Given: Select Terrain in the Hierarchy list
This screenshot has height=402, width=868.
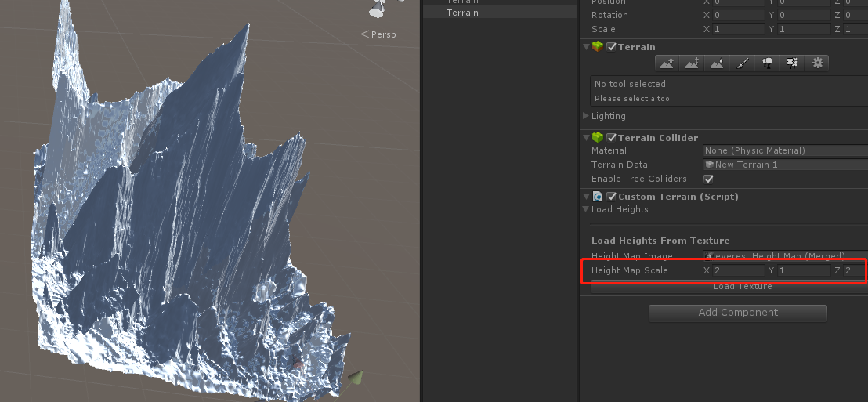Looking at the screenshot, I should (462, 13).
